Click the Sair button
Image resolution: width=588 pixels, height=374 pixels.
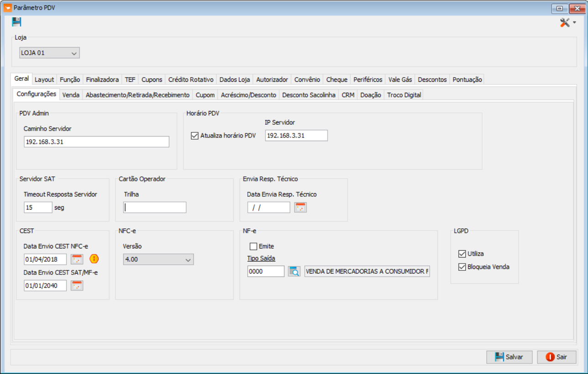(557, 357)
